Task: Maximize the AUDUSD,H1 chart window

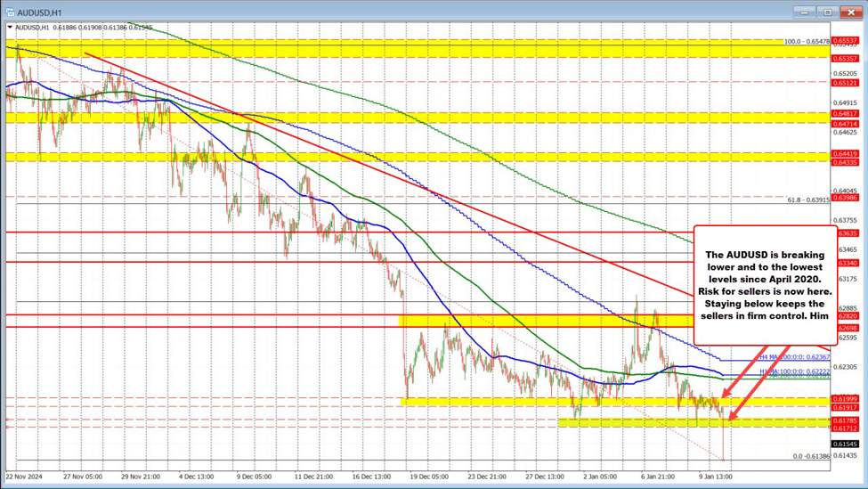Action: coord(828,12)
